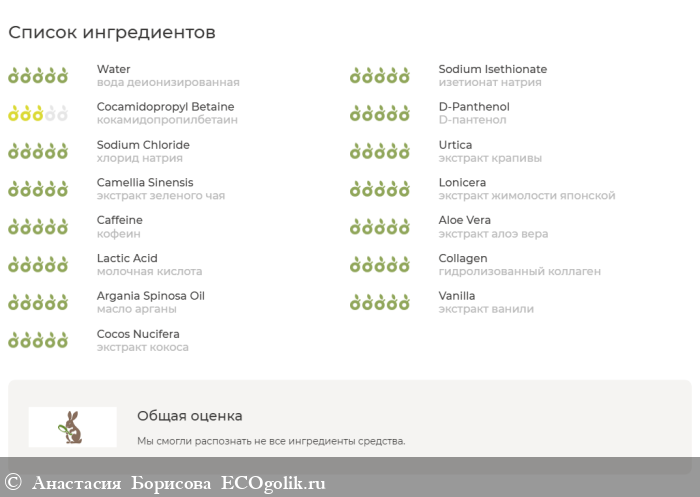
Task: Open the Argania Spinosa Oil ingredient
Action: pos(150,296)
